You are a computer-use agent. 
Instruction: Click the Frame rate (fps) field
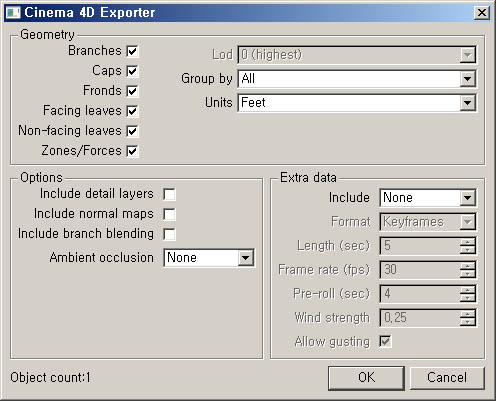point(420,270)
